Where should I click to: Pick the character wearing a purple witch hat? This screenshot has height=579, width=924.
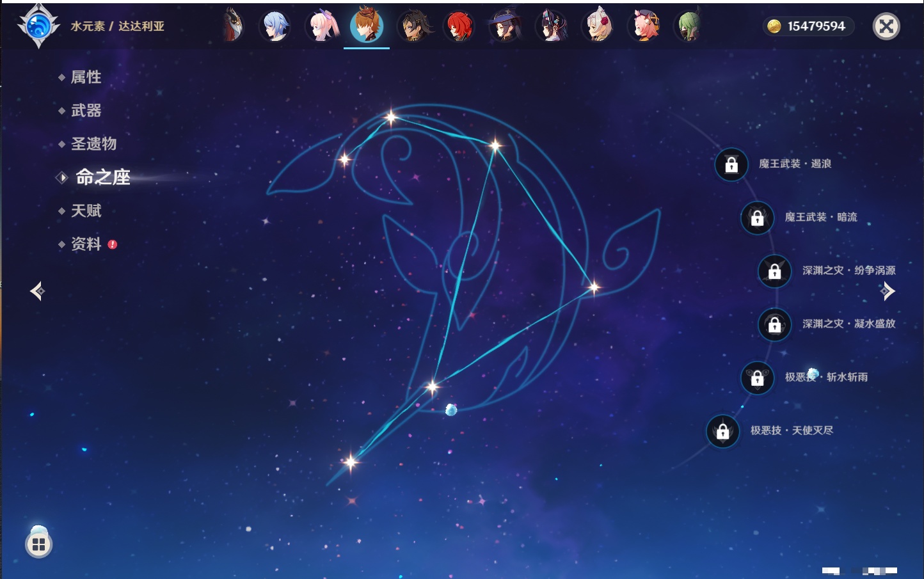[506, 26]
